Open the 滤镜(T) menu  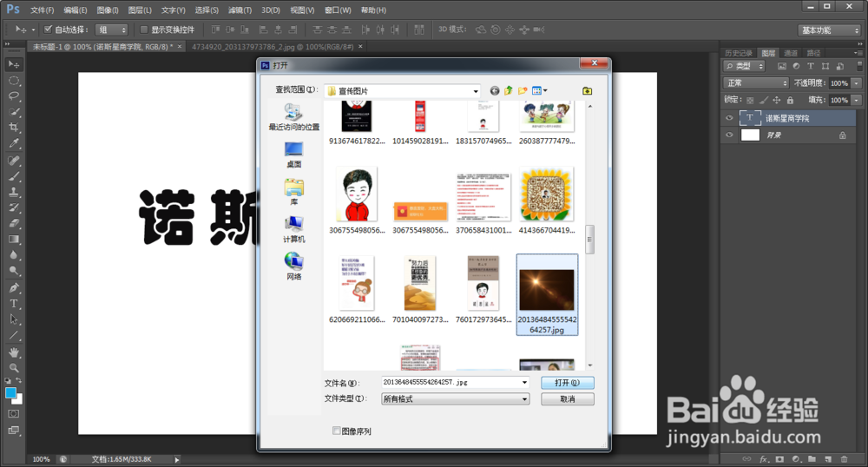240,10
